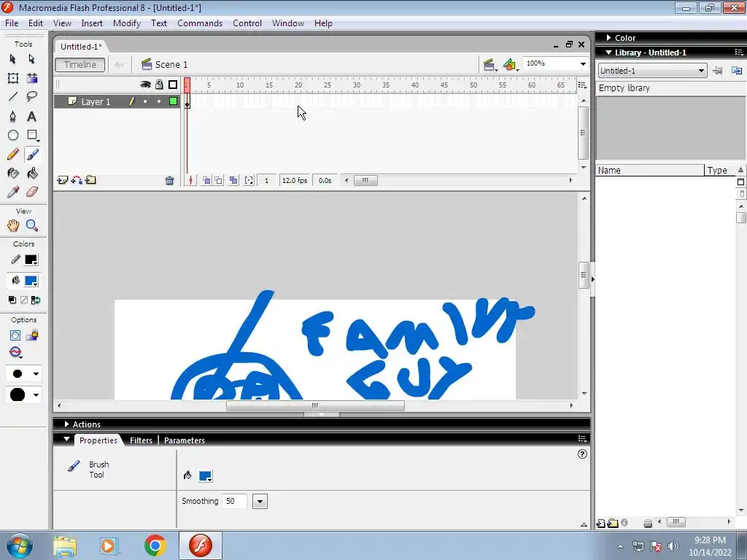The image size is (747, 560).
Task: Open the Control menu
Action: point(247,23)
